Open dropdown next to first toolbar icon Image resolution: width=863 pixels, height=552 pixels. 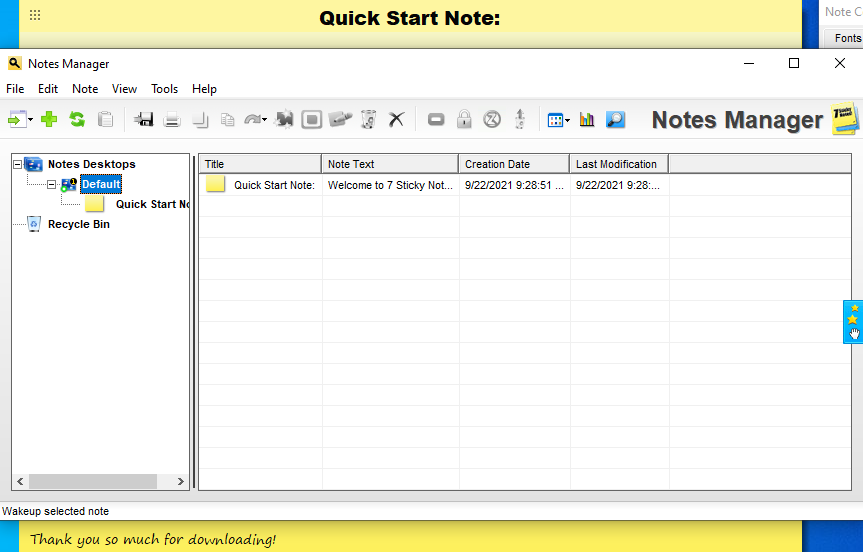[31, 121]
